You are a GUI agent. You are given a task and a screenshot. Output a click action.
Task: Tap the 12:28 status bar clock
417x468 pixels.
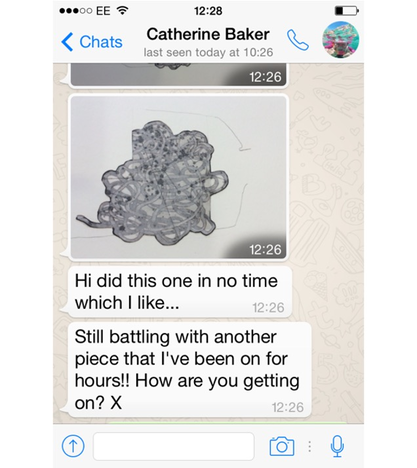click(x=208, y=11)
